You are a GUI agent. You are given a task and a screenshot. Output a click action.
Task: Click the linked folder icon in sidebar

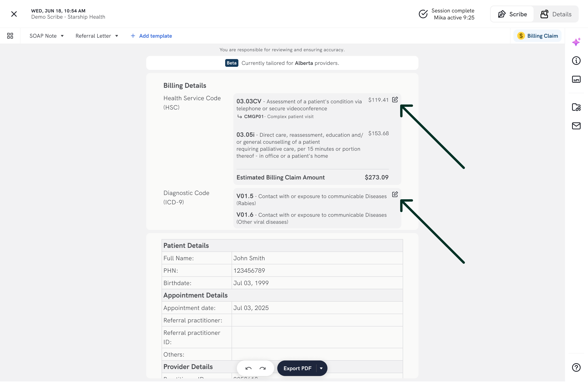tap(576, 107)
